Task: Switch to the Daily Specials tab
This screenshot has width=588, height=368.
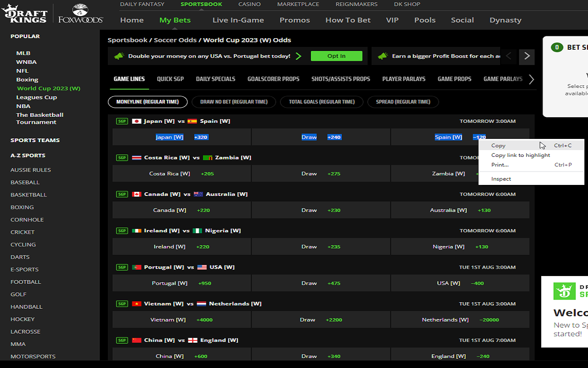Action: pyautogui.click(x=215, y=79)
